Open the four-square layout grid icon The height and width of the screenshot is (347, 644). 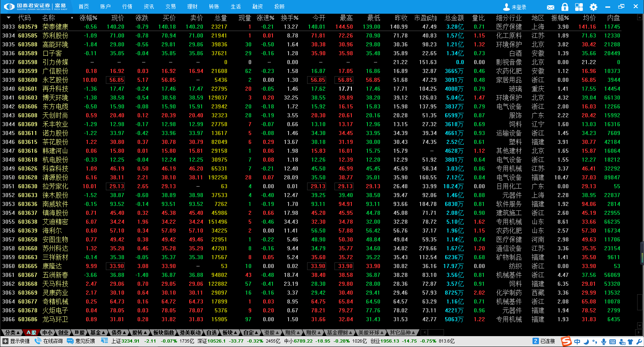pos(579,7)
